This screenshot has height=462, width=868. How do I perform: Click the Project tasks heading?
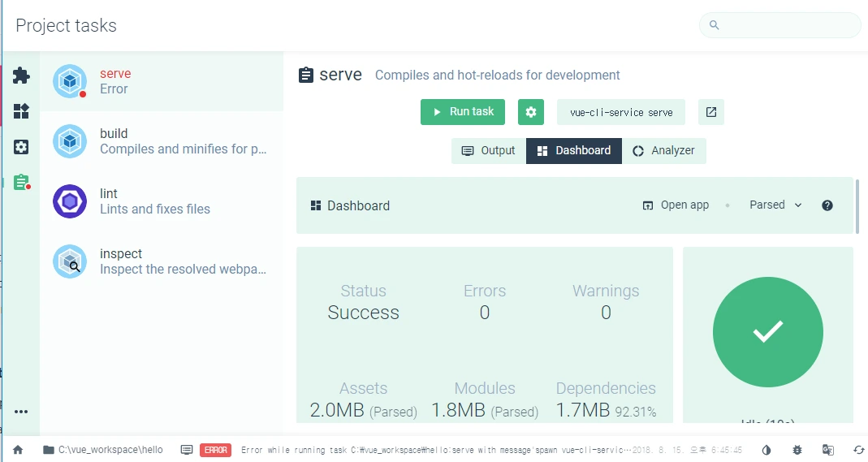66,25
